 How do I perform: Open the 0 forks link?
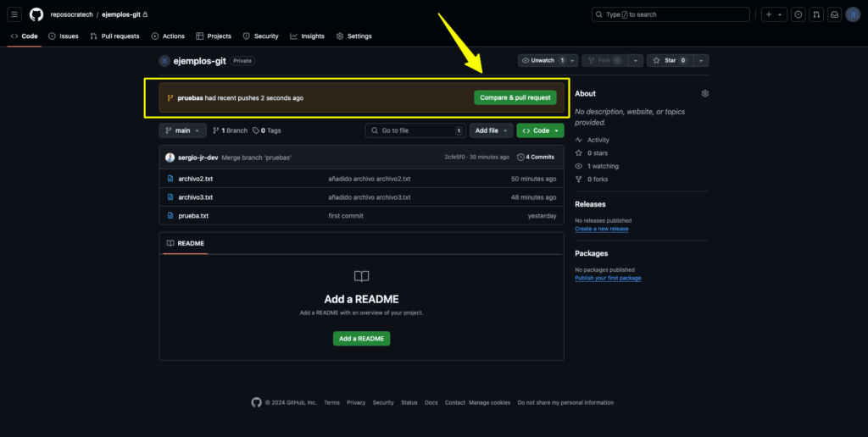(x=591, y=180)
